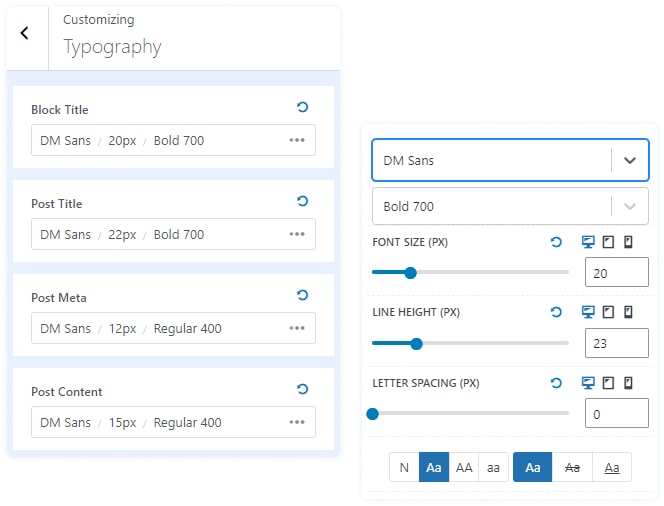664x506 pixels.
Task: Click the back arrow in Customizing header
Action: pyautogui.click(x=25, y=33)
